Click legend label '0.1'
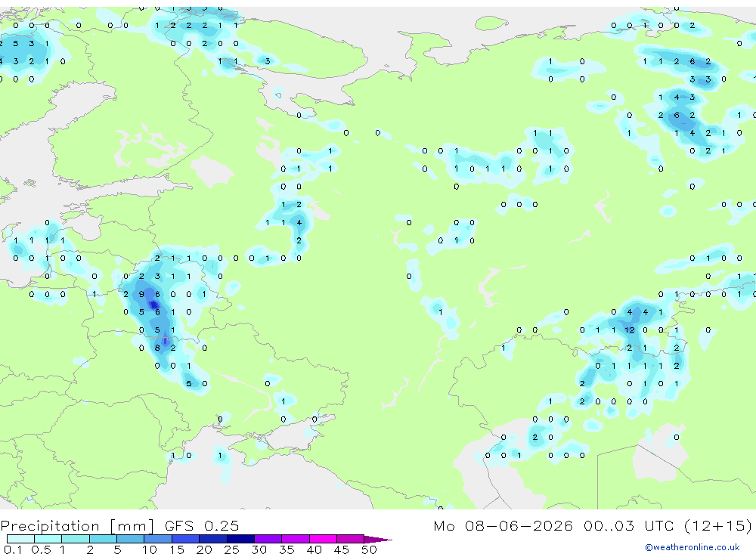 click(12, 549)
